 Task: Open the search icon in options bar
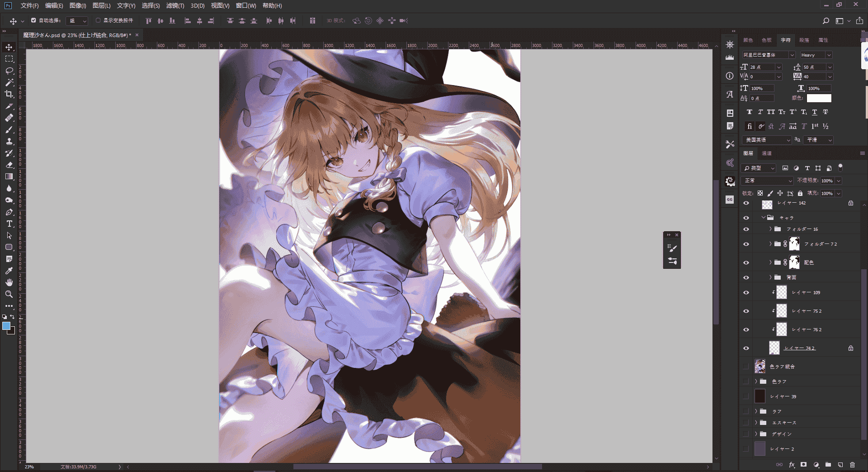826,21
